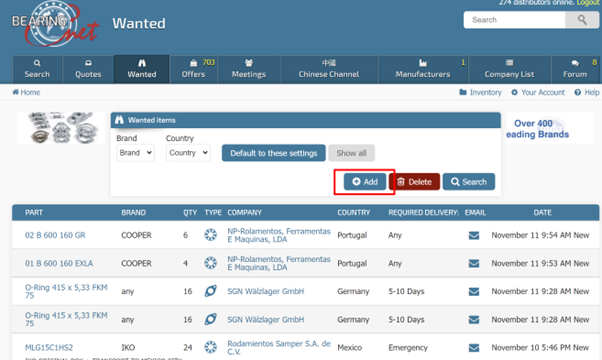Viewport: 602px width, 360px height.
Task: Open the Brand dropdown filter
Action: (135, 153)
